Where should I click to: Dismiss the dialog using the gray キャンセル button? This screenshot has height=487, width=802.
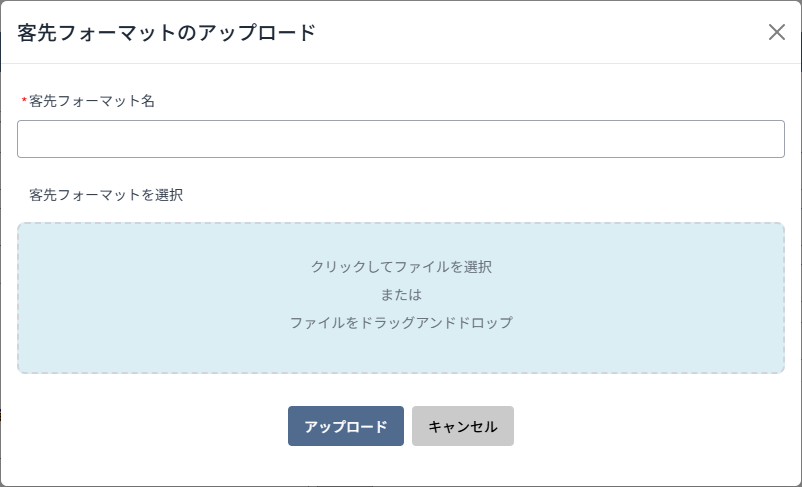463,426
